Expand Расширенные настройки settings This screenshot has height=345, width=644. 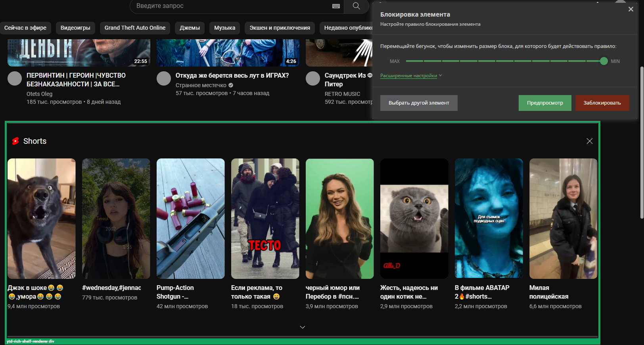pos(411,76)
